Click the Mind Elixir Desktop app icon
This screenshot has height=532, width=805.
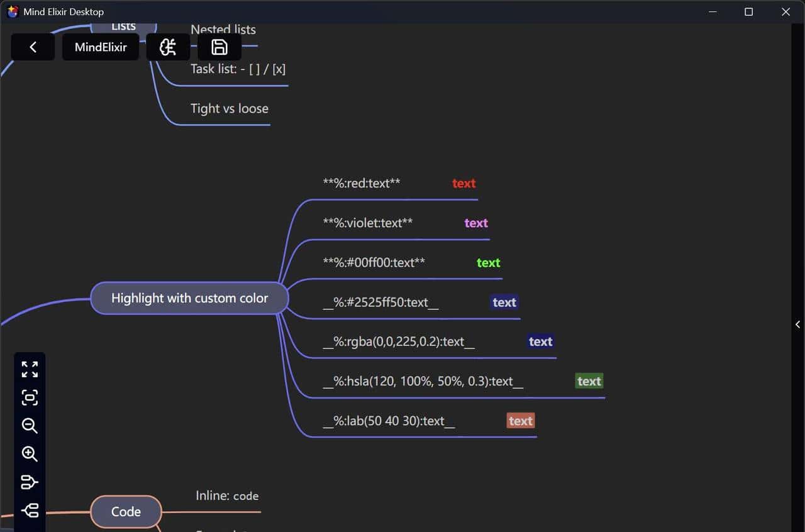13,12
